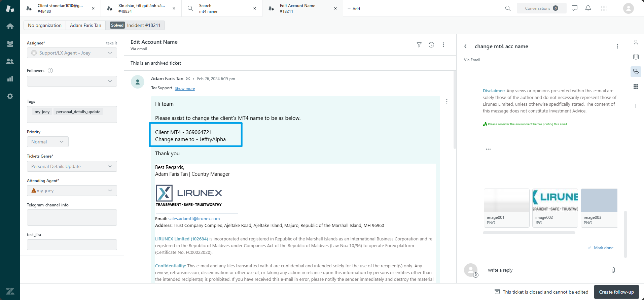This screenshot has height=300, width=644.
Task: Open the notifications bell icon
Action: (588, 8)
